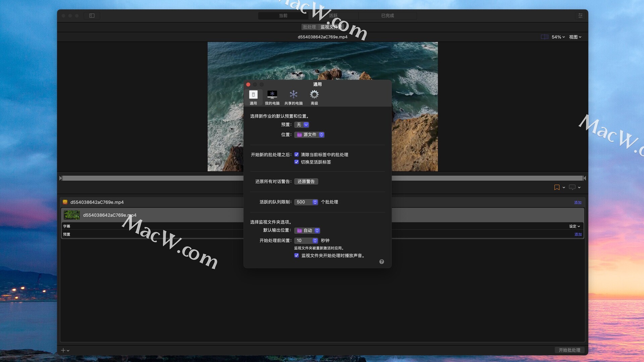Viewport: 644px width, 362px height.
Task: Open the inspector sliders icon
Action: 580,16
